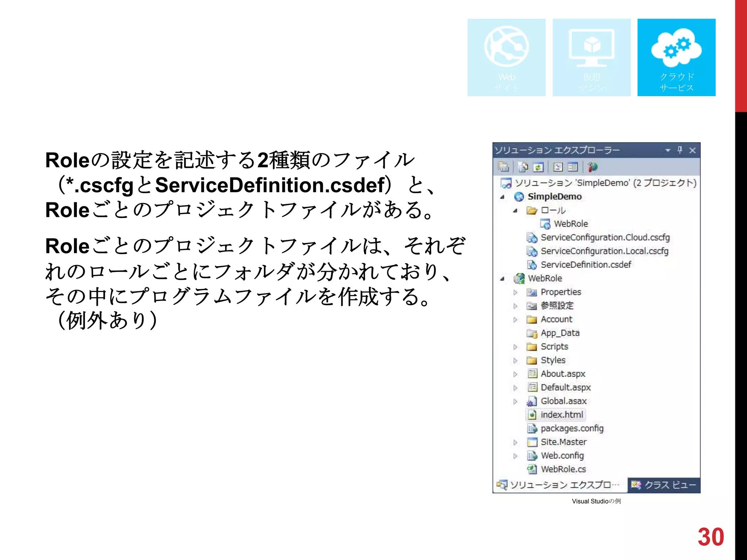Click the ServiceDefinition.csdef file icon
Viewport: 747px width, 560px height.
pyautogui.click(x=532, y=265)
